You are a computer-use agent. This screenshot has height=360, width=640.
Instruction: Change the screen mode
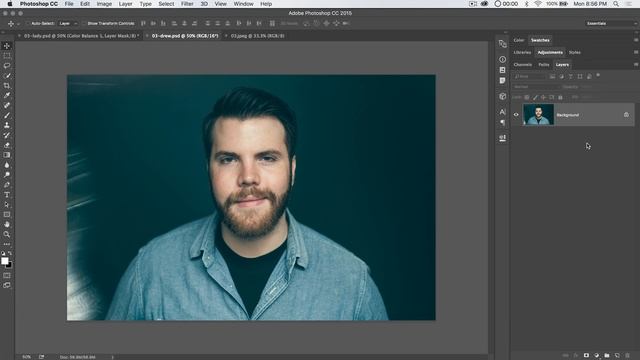coord(7,285)
